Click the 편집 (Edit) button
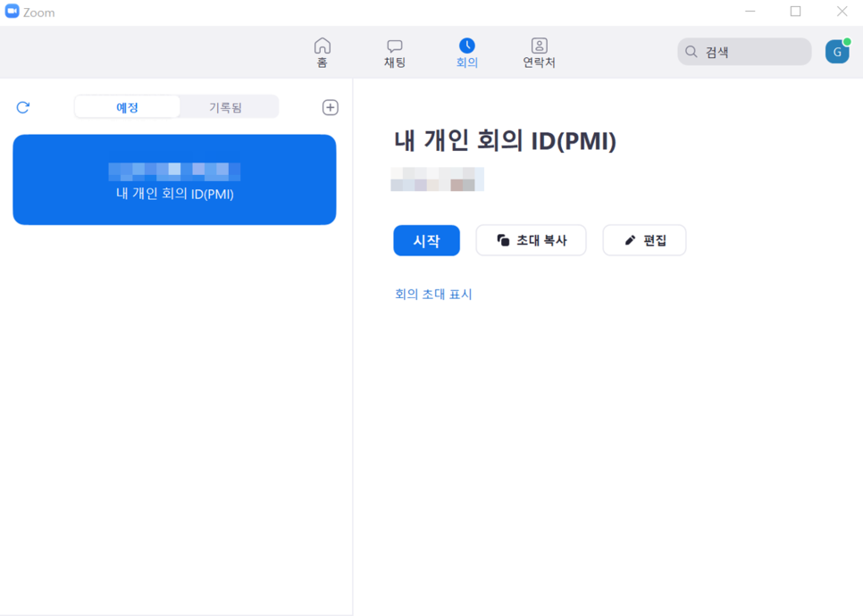This screenshot has width=863, height=616. coord(644,240)
